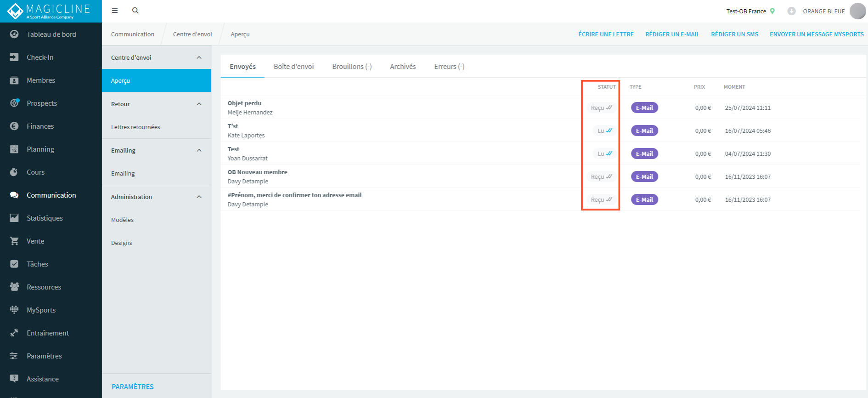Click the Tableau de bord gauge icon
The image size is (868, 398).
pos(14,34)
